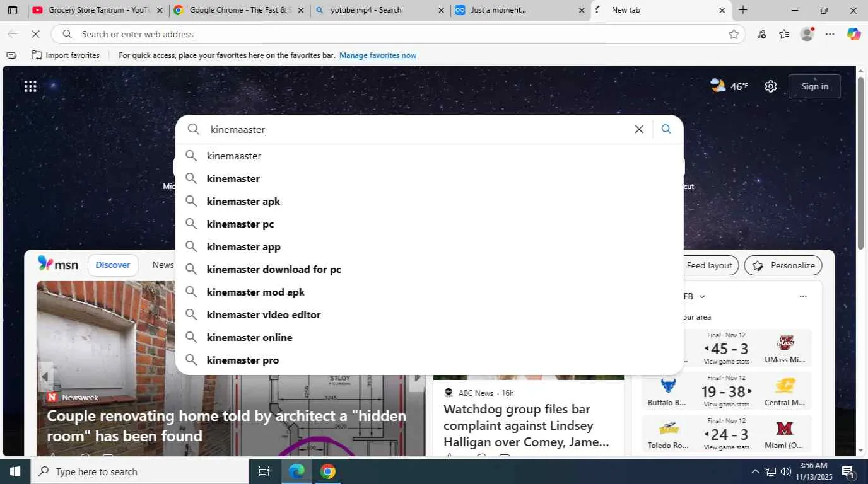
Task: Select the 'kinemaster' suggestion
Action: [430, 178]
